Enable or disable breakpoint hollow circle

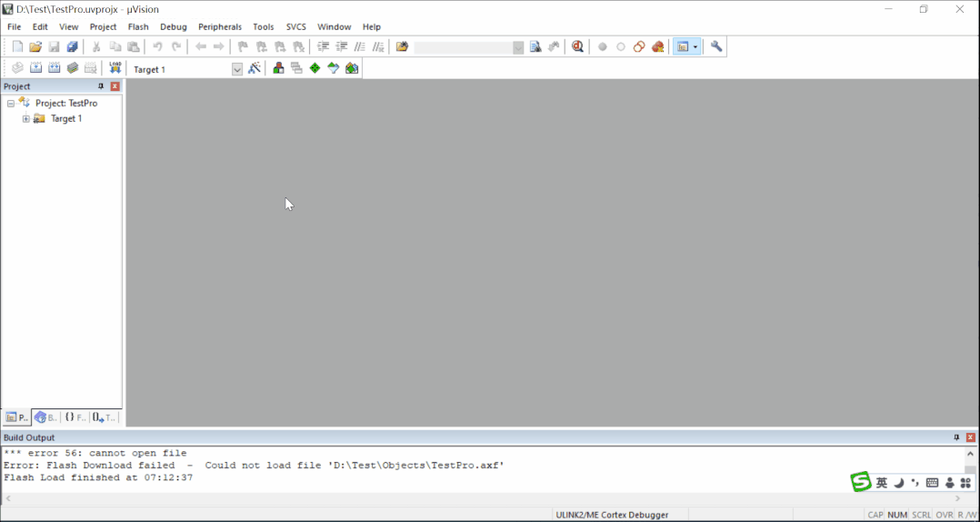[621, 47]
